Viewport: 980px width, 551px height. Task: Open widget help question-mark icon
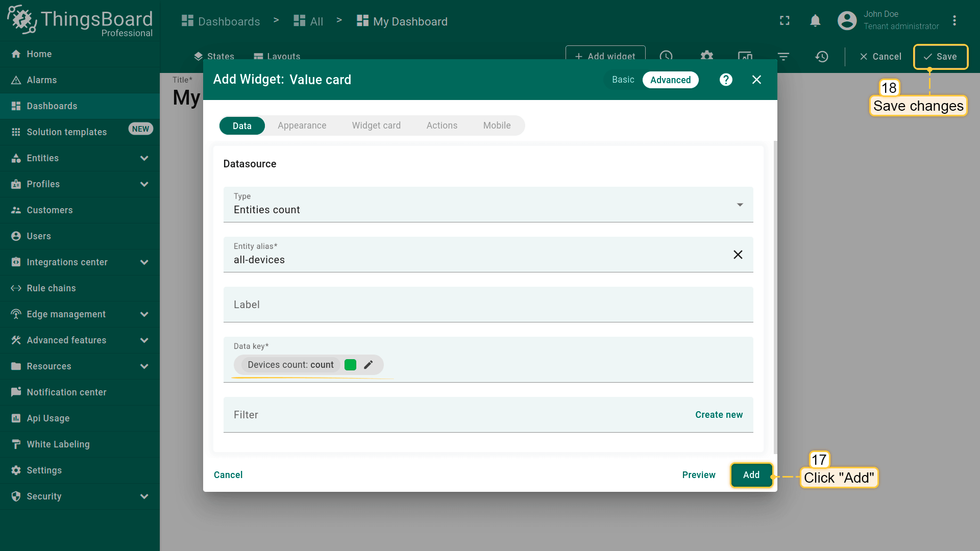(x=726, y=80)
